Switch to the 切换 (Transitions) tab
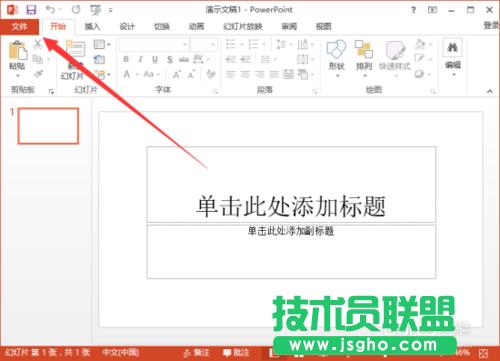The image size is (500, 361). (x=162, y=26)
